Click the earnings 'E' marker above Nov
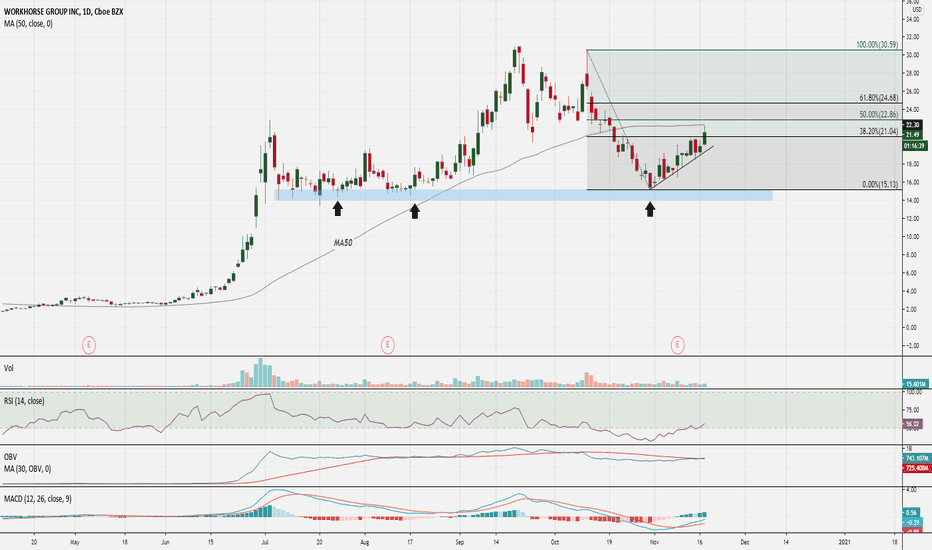 (x=677, y=344)
